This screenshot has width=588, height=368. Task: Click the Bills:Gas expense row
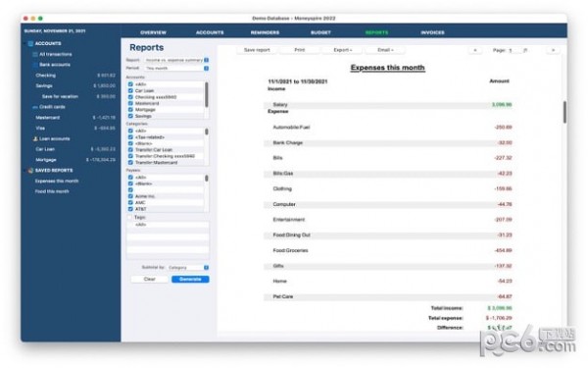tap(388, 174)
